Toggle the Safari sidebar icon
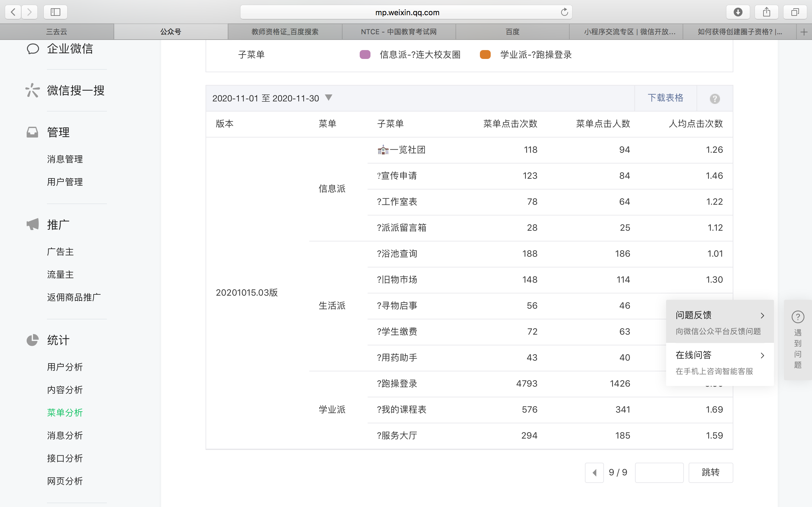 [56, 12]
